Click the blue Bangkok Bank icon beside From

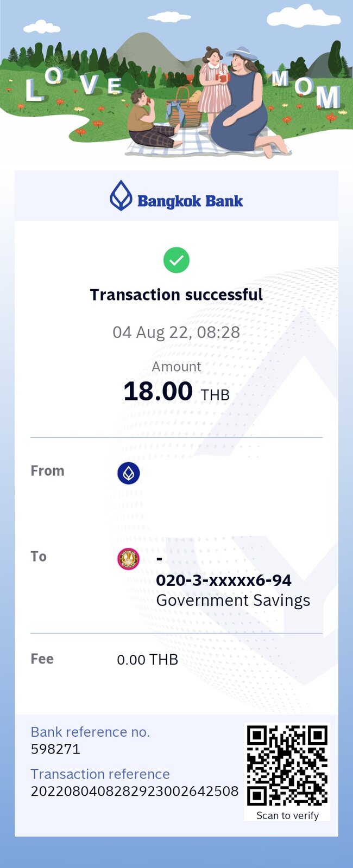pyautogui.click(x=129, y=473)
